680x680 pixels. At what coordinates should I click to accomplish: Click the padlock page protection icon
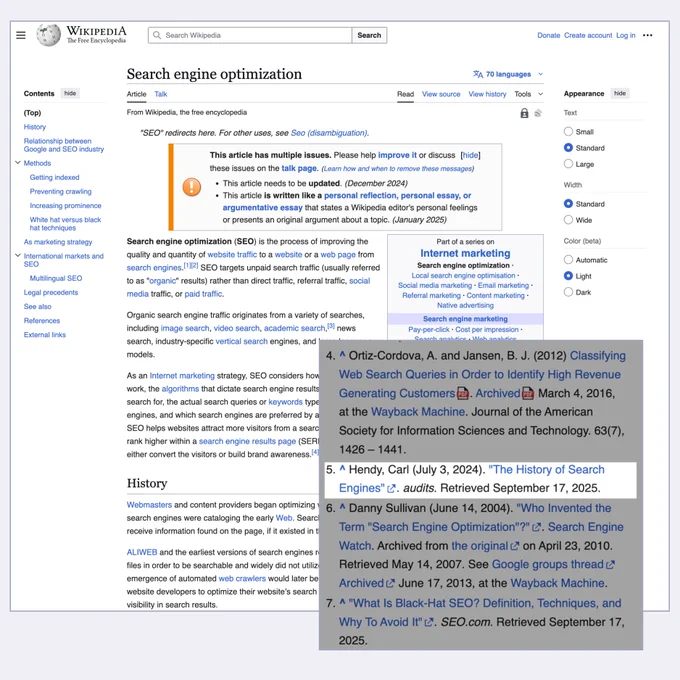[524, 113]
